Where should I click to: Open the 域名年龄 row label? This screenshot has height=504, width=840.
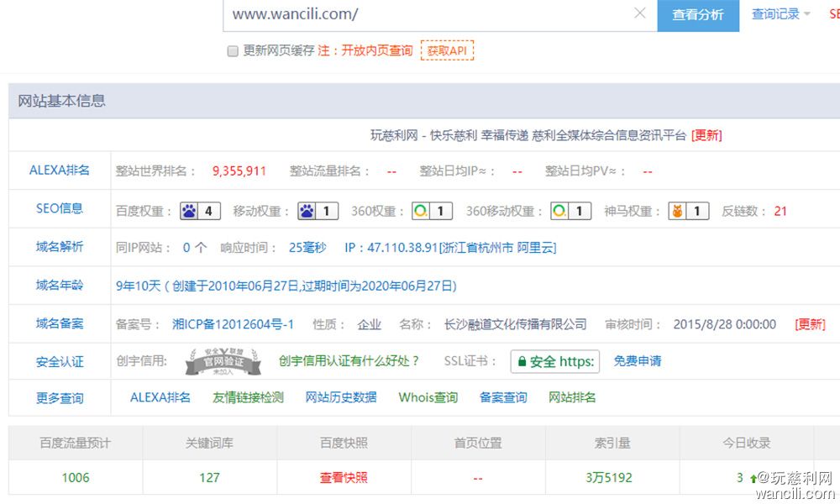[60, 286]
